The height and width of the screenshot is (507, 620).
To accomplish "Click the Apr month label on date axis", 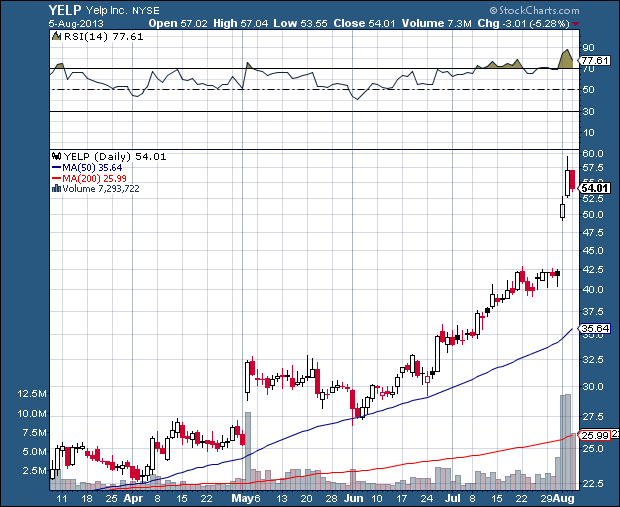I will pos(133,498).
